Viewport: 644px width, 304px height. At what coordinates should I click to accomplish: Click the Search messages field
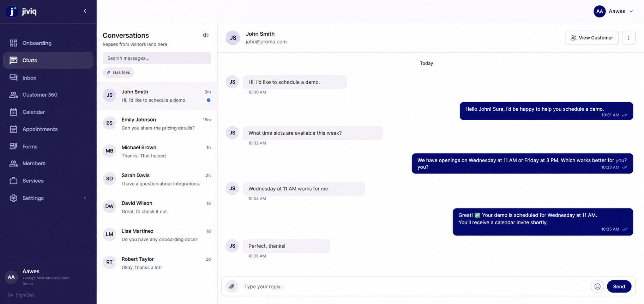coord(157,58)
